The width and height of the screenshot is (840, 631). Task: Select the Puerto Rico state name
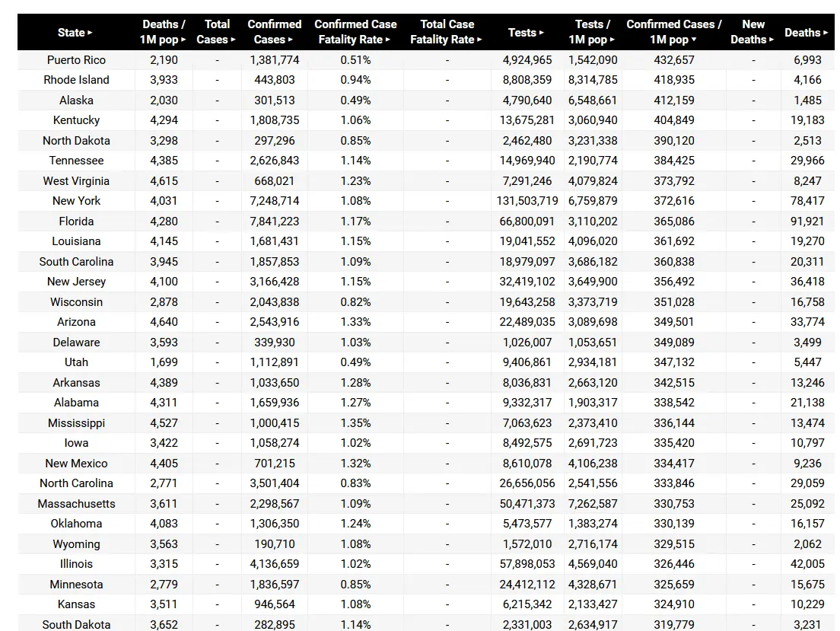[76, 60]
